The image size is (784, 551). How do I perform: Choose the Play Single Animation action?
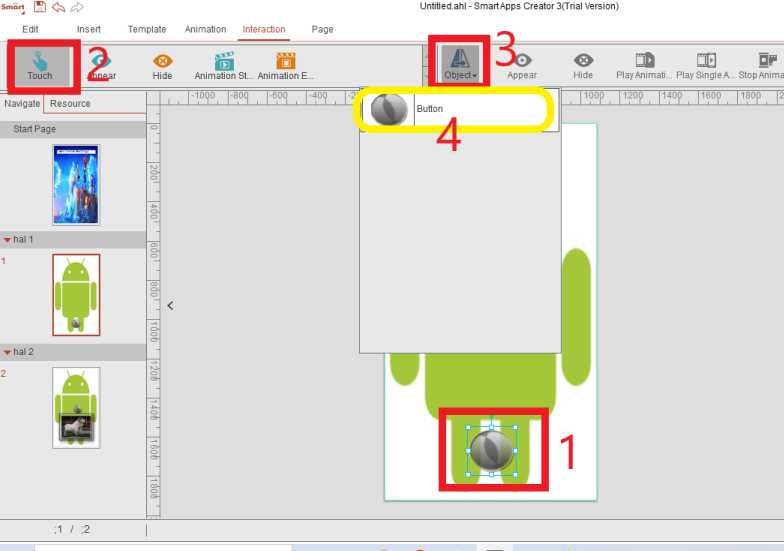pos(706,67)
